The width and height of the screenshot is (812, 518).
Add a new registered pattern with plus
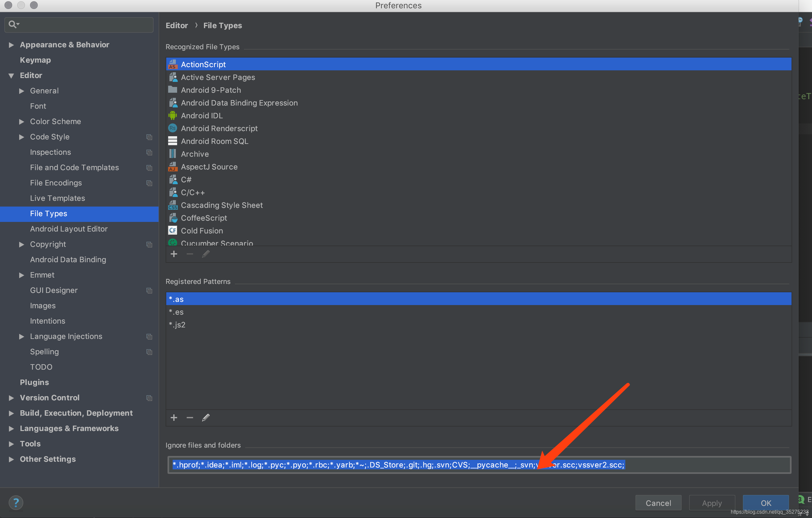click(x=174, y=418)
